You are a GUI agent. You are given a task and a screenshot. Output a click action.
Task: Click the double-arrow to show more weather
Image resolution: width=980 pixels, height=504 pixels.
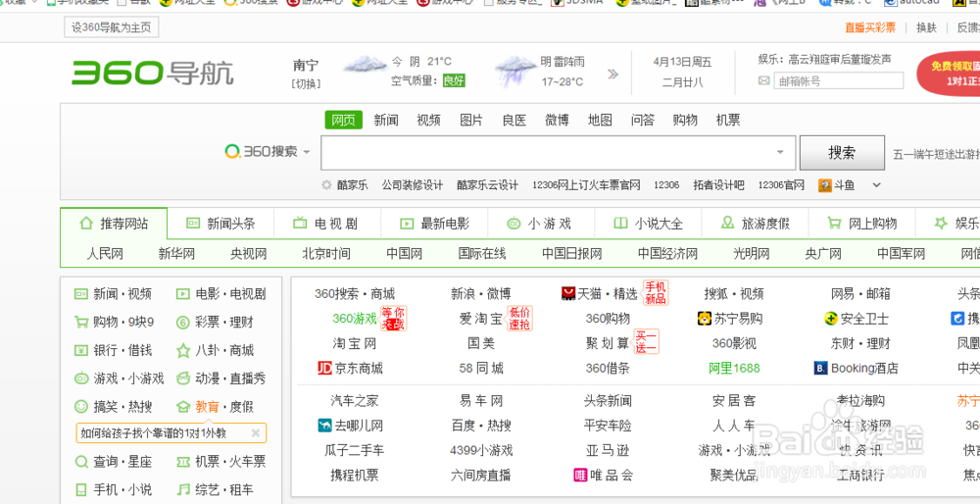pyautogui.click(x=612, y=74)
